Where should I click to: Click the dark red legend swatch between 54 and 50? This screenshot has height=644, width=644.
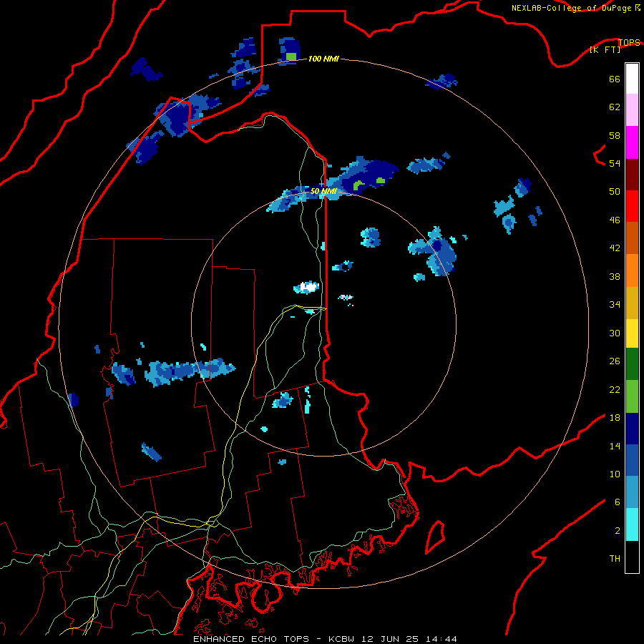632,174
